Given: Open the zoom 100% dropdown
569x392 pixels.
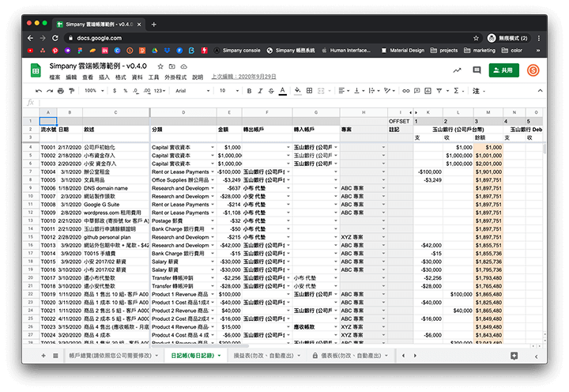Looking at the screenshot, I should click(x=94, y=91).
